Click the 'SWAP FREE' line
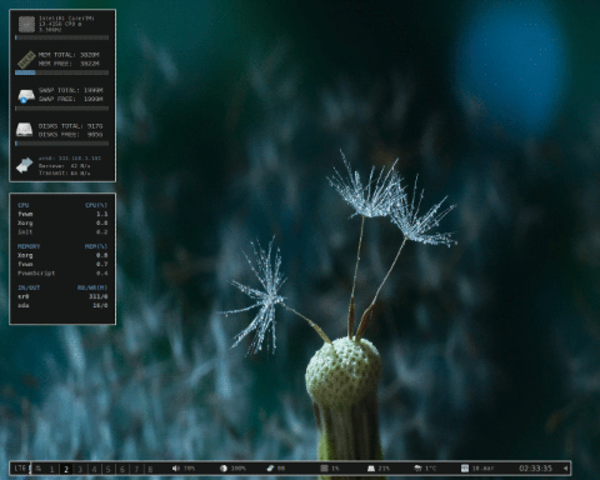600x480 pixels. 71,99
